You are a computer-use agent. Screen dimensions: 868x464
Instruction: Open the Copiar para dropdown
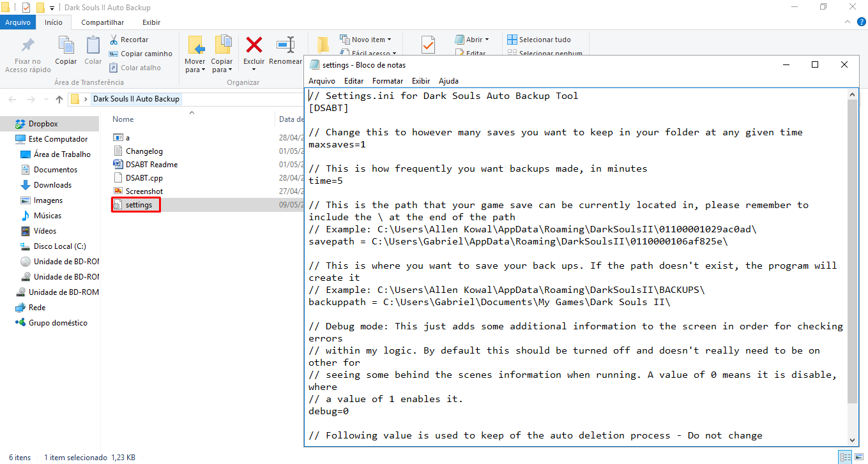222,66
